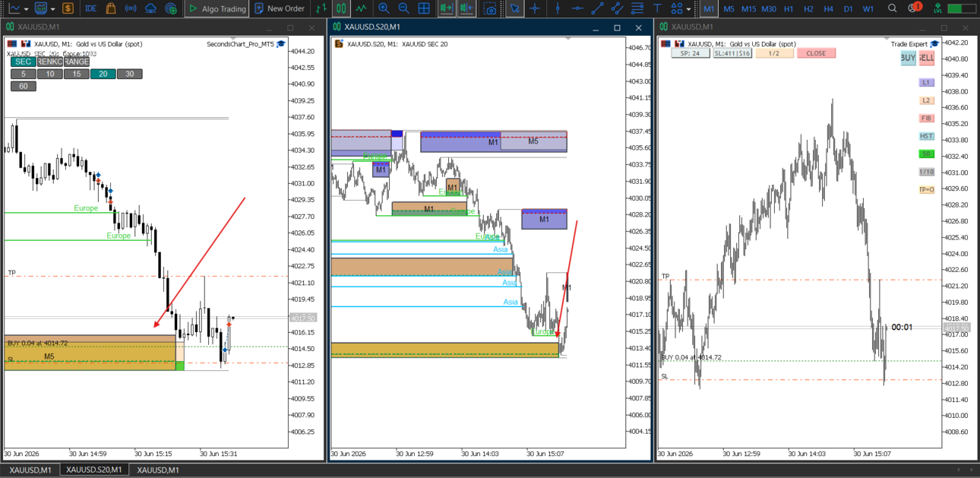This screenshot has height=478, width=980.
Task: Open the chart templates dropdown arrow
Action: coord(51,9)
